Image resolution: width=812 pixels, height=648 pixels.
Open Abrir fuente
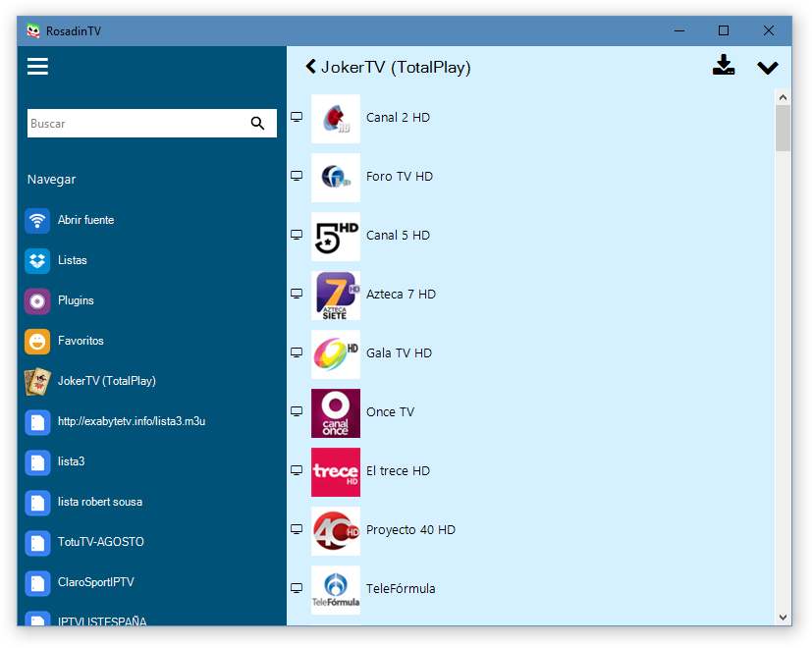pos(86,220)
